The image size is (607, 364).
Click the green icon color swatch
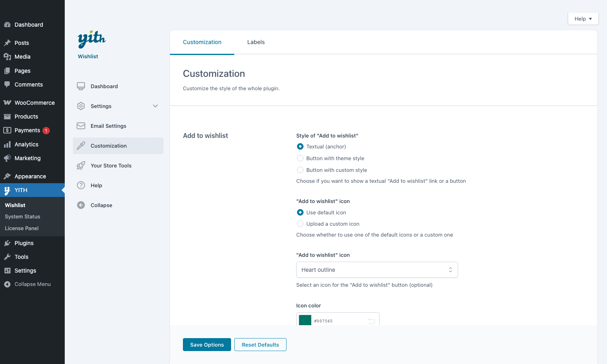[x=305, y=320]
